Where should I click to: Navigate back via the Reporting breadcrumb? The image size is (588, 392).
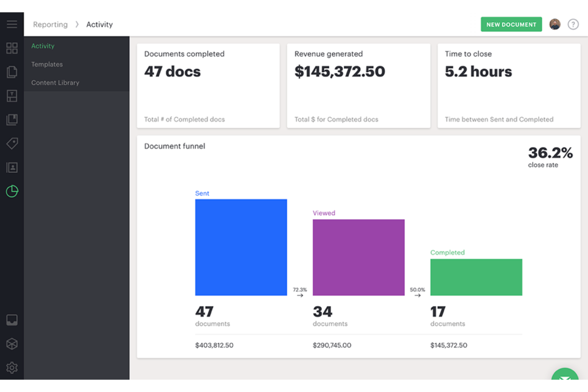pyautogui.click(x=50, y=24)
